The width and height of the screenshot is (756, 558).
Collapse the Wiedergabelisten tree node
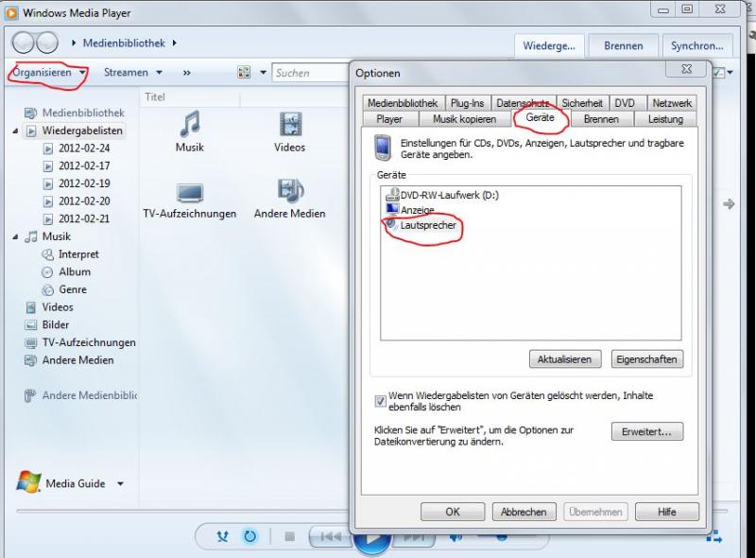pos(15,131)
